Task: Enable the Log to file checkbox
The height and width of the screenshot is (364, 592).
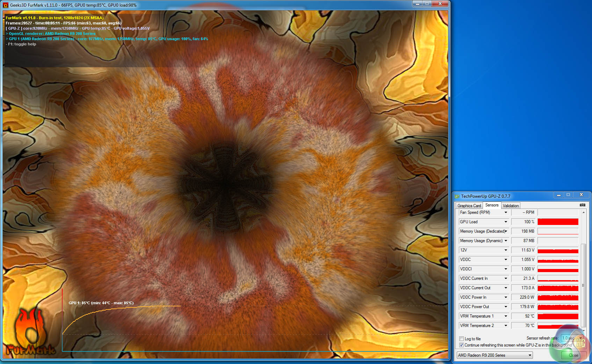Action: [461, 338]
